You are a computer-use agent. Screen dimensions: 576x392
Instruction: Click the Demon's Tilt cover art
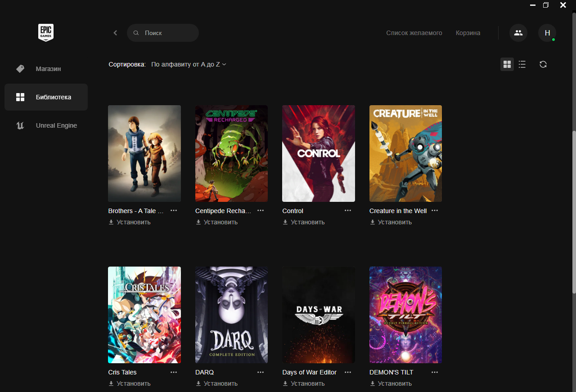click(405, 315)
